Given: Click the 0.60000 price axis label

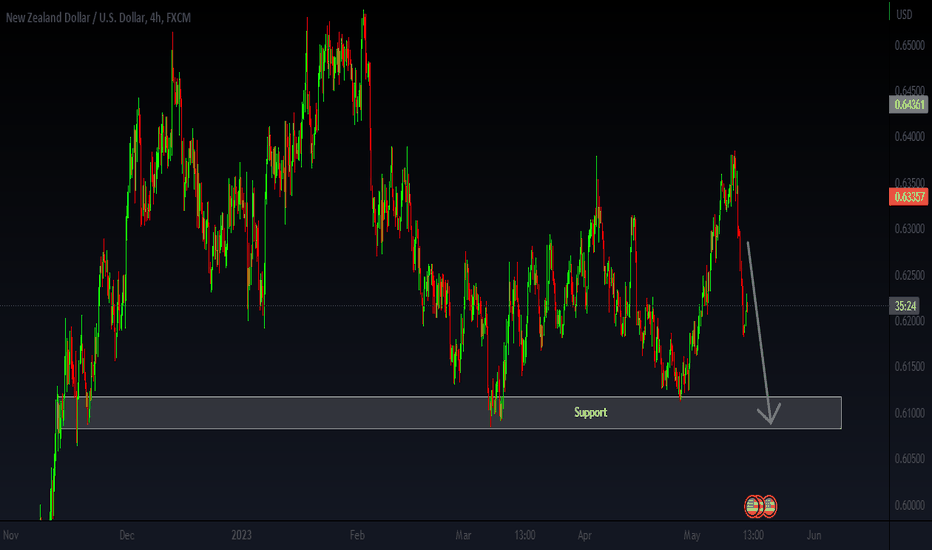Looking at the screenshot, I should 909,505.
